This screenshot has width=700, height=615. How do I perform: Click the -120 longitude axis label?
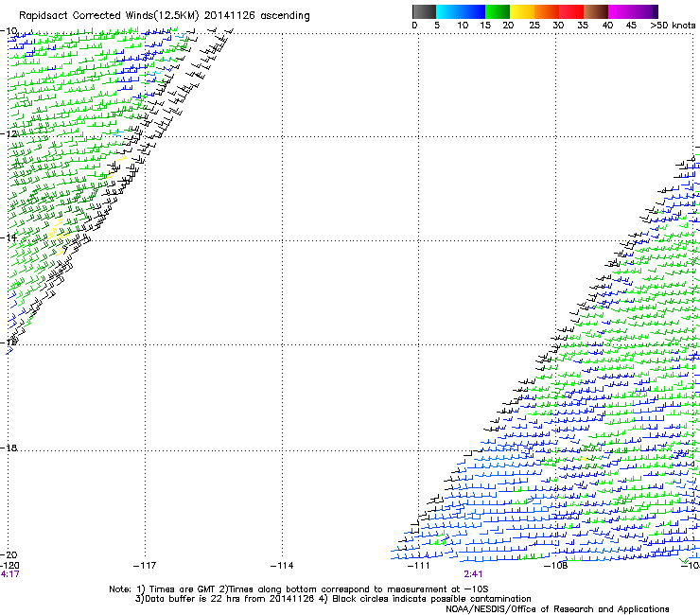coord(9,566)
